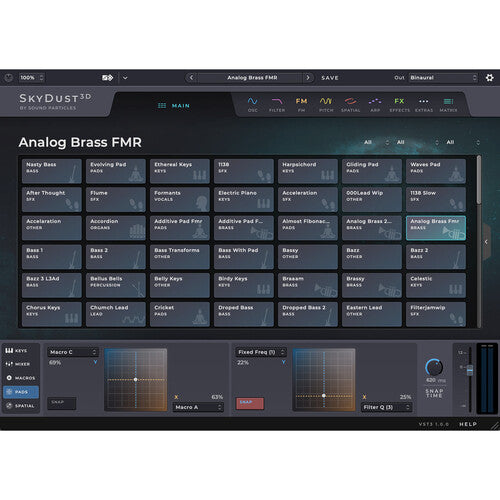Screen dimensions: 500x500
Task: Open the Macro C assignment dropdown
Action: point(73,352)
